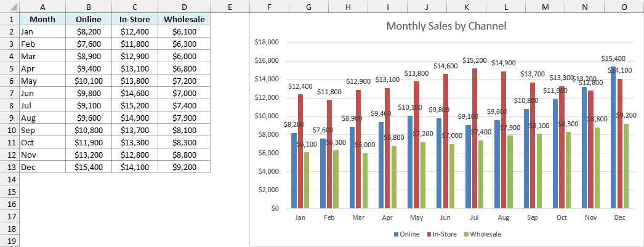Click the Dec category label on chart axis
Screen dimensions: 644x247
[620, 218]
